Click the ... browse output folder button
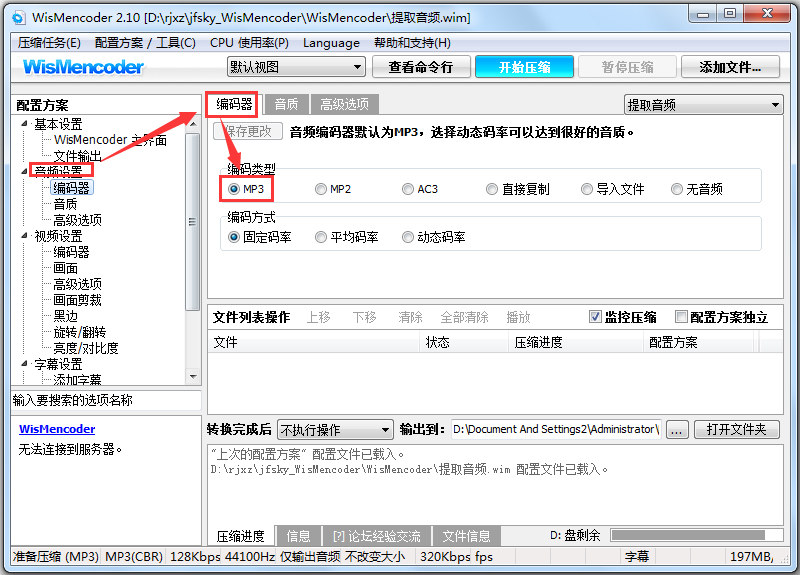The width and height of the screenshot is (800, 575). [x=677, y=430]
